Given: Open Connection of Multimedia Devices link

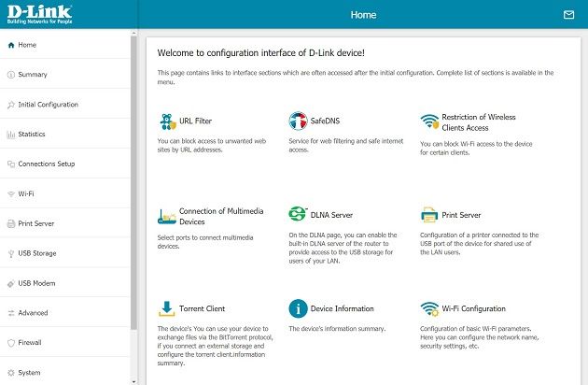Looking at the screenshot, I should coord(221,217).
